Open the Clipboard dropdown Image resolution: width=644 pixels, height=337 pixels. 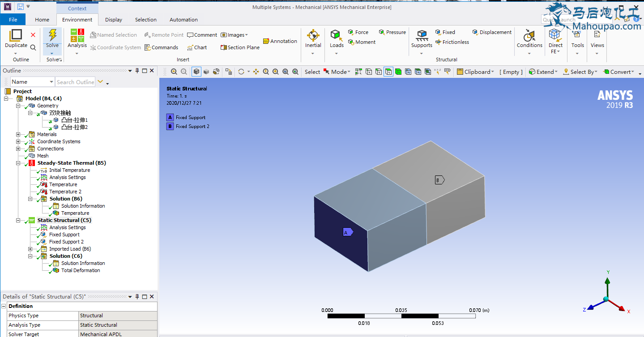click(x=475, y=72)
